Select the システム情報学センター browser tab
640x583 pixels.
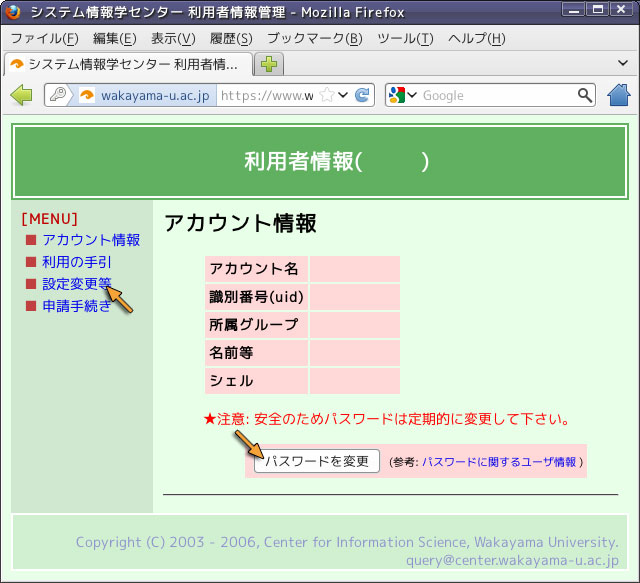pyautogui.click(x=126, y=64)
